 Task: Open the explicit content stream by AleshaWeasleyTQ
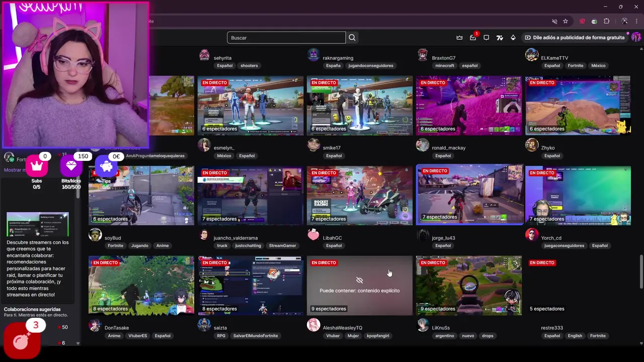360,286
